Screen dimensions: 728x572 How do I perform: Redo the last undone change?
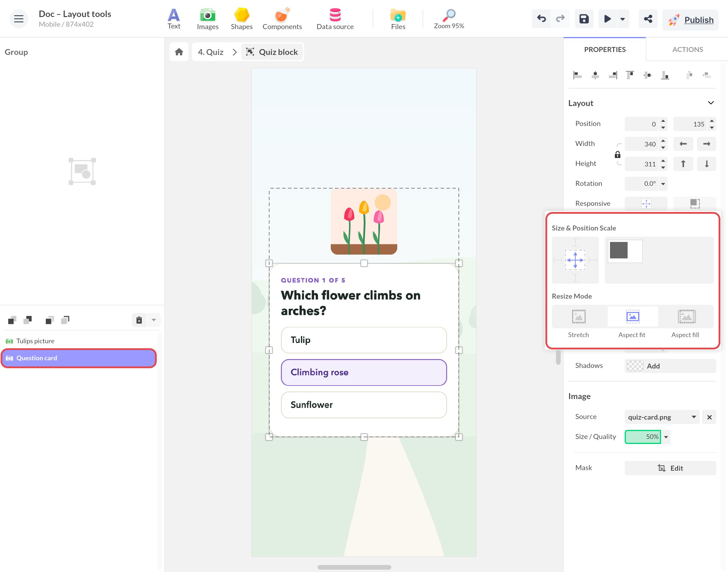pos(560,19)
